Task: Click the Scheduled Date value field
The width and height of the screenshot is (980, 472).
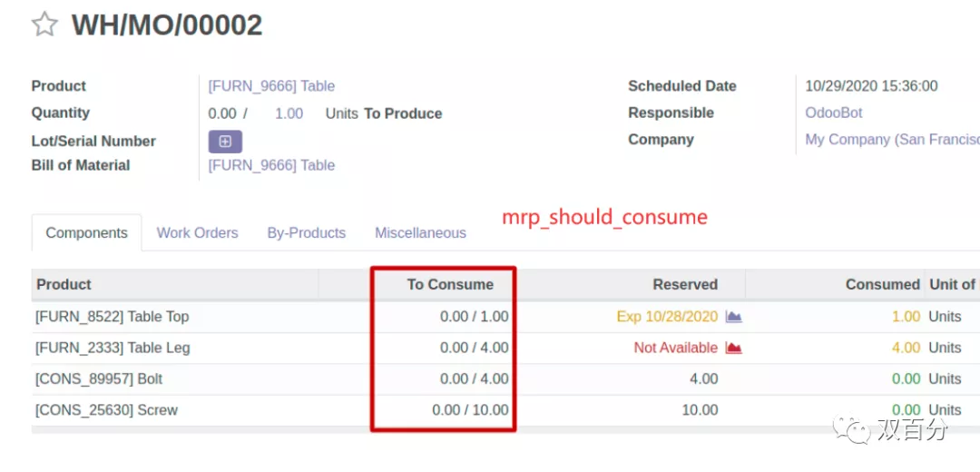Action: [x=871, y=86]
